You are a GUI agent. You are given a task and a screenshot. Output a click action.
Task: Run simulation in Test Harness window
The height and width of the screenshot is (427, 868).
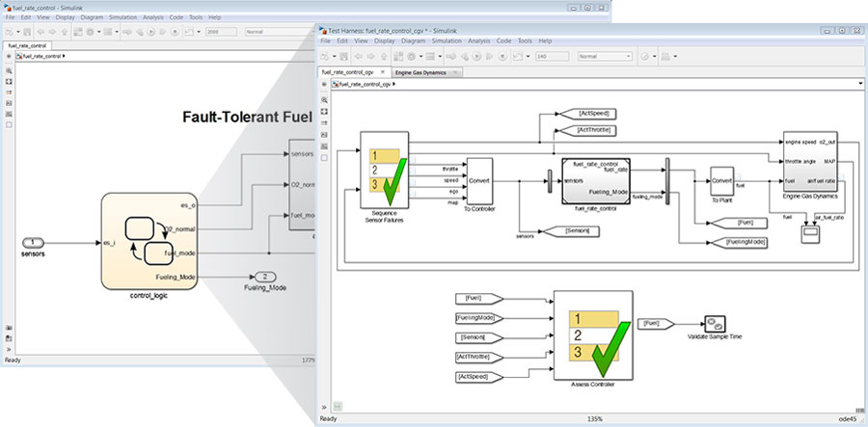tap(477, 57)
